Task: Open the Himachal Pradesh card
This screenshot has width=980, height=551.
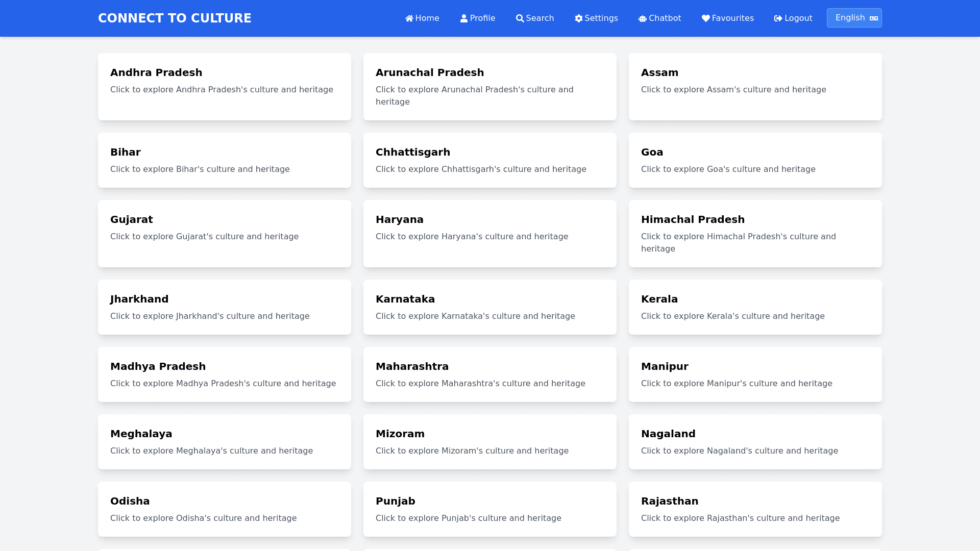Action: [x=755, y=234]
